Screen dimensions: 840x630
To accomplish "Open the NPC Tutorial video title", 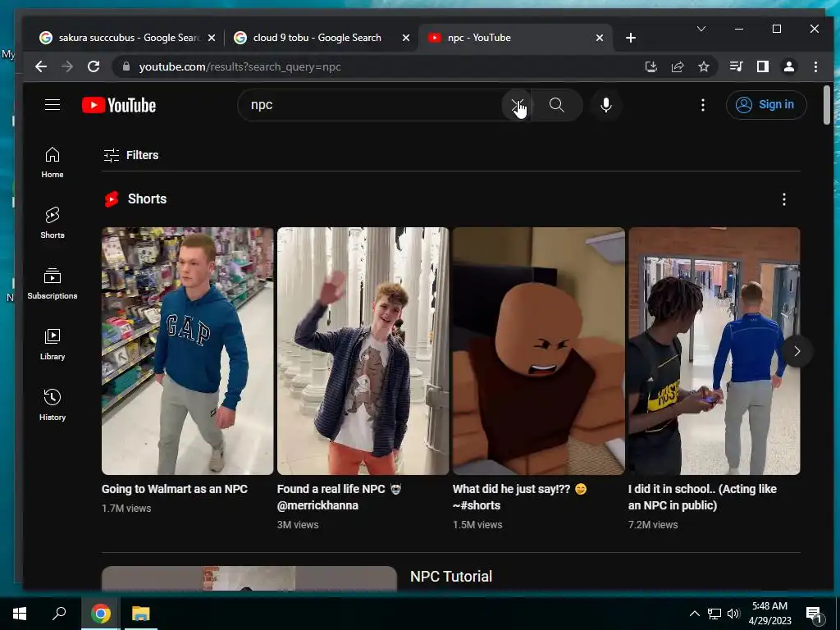I will pos(451,577).
